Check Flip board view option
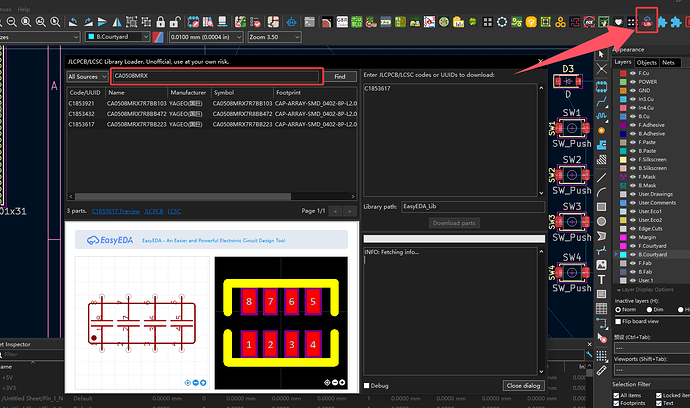 tap(618, 321)
